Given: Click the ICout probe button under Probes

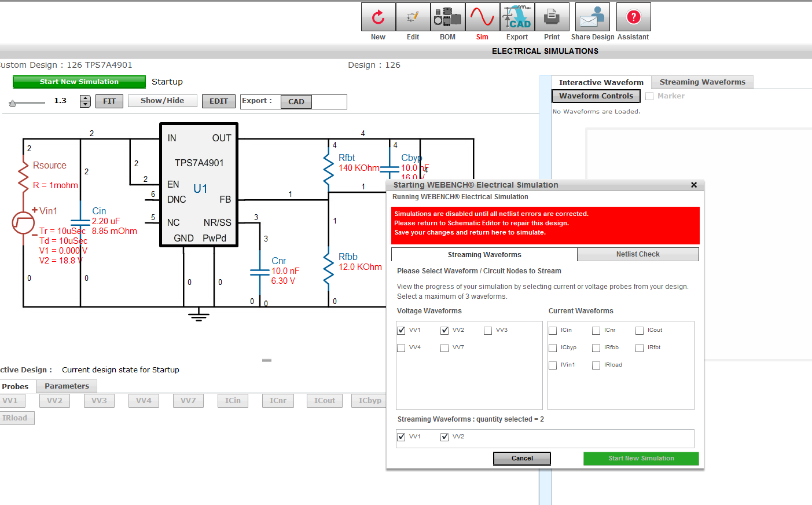Looking at the screenshot, I should (325, 401).
